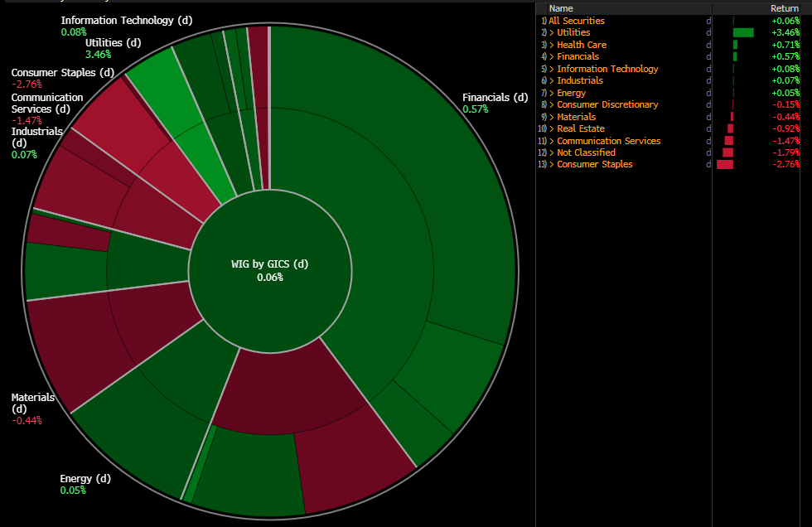
Task: Click the Utilities (d) label beside the chart
Action: [114, 42]
